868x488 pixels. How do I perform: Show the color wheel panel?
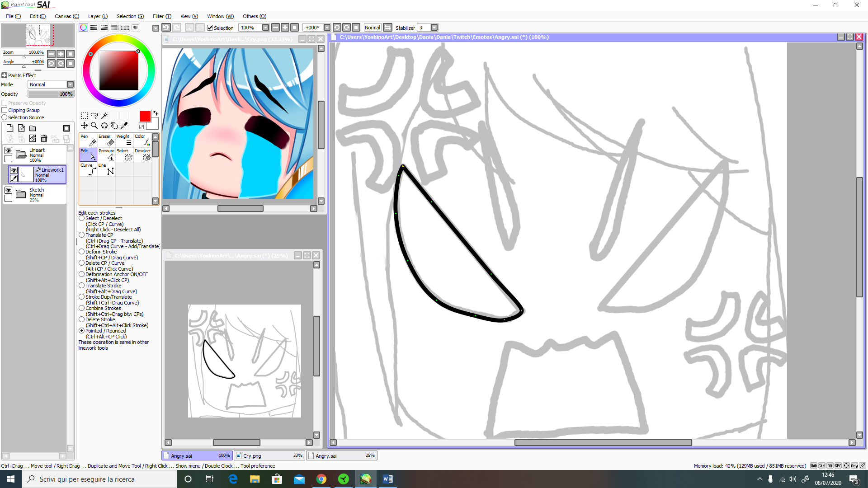pos(84,28)
